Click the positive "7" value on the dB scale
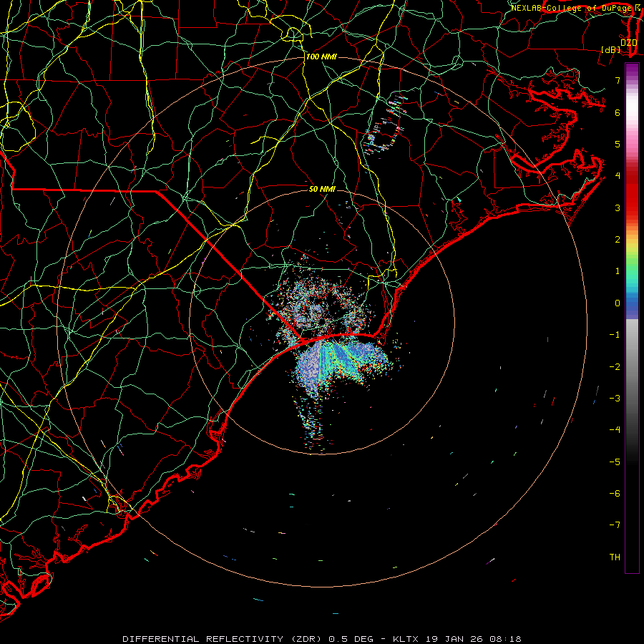 [x=618, y=81]
